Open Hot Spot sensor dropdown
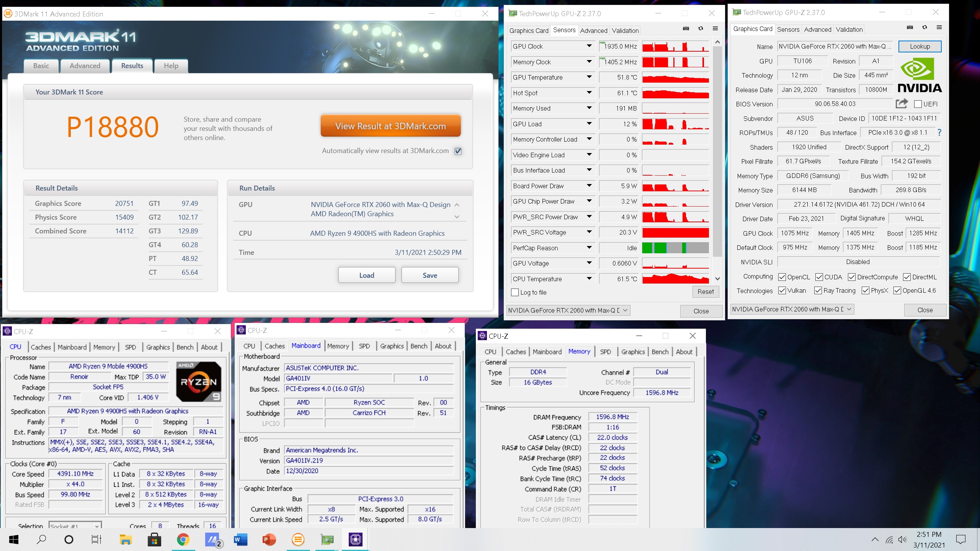Image resolution: width=980 pixels, height=551 pixels. coord(589,93)
